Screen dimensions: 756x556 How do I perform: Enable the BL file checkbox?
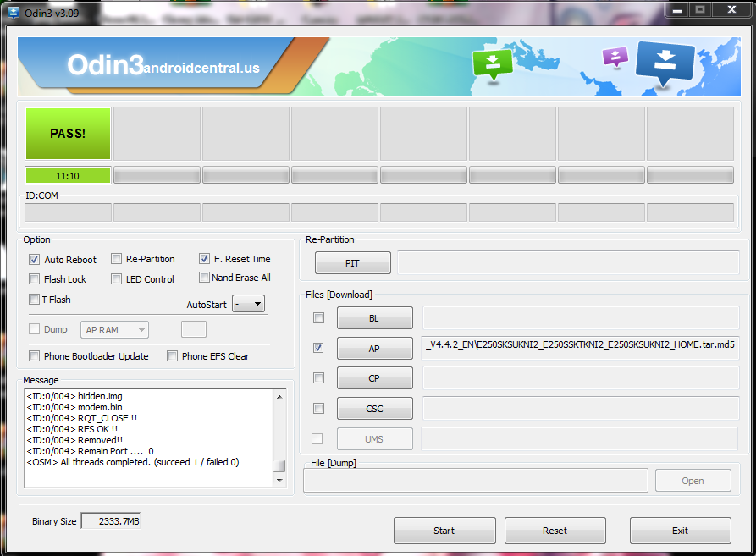(318, 318)
